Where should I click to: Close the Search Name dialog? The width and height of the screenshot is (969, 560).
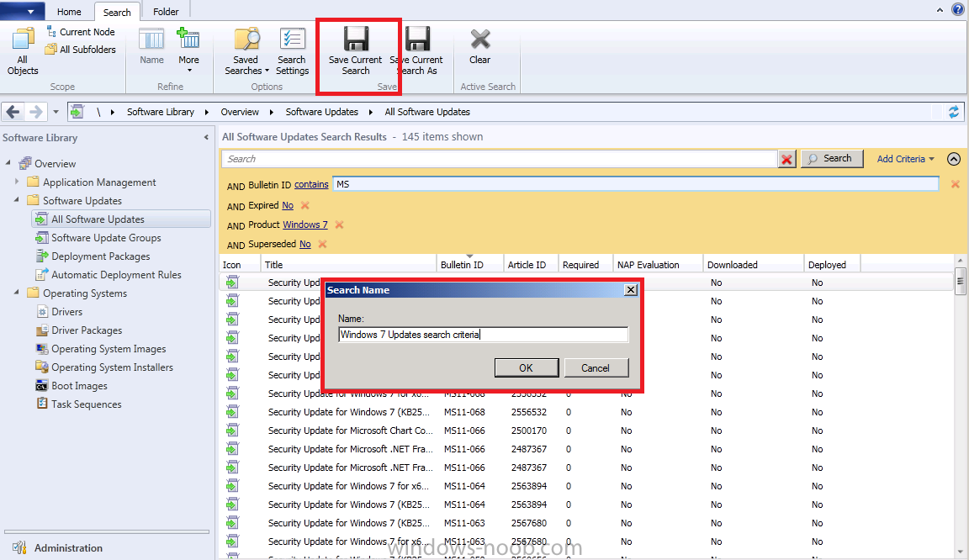(x=630, y=290)
